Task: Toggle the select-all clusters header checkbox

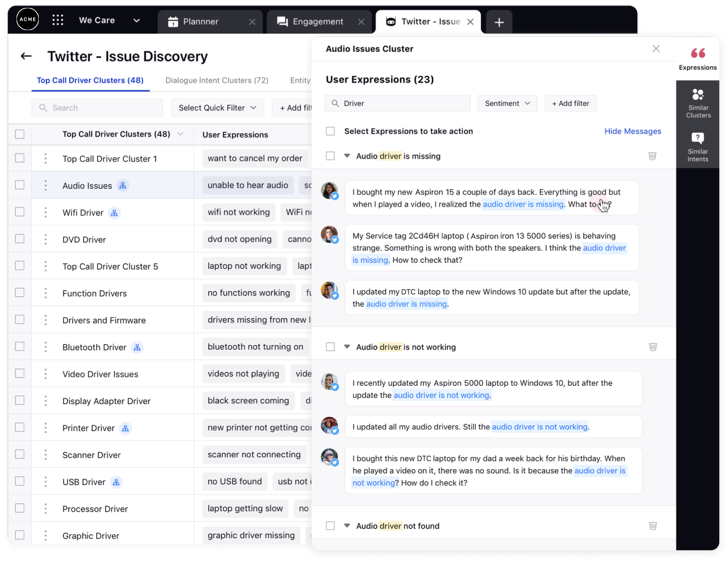Action: click(x=20, y=134)
